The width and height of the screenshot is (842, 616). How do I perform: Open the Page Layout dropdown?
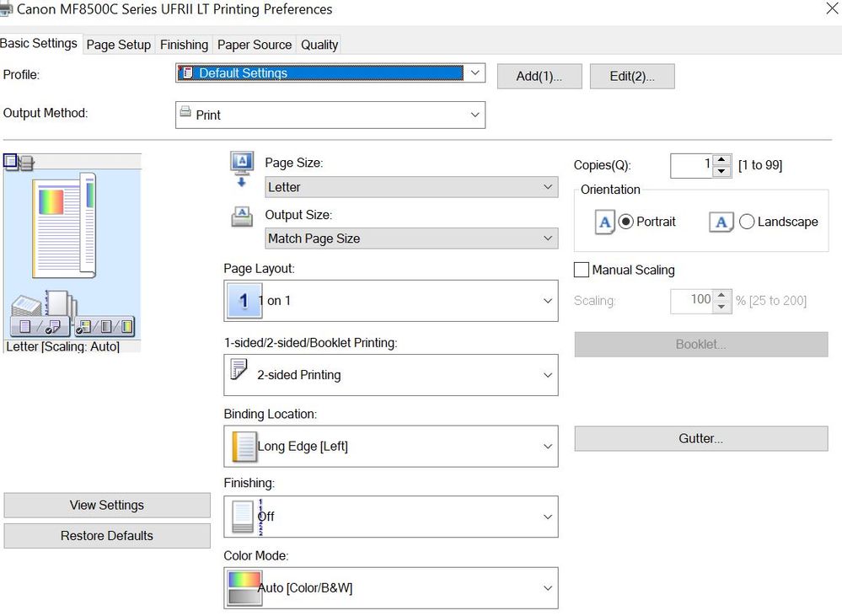(x=390, y=301)
